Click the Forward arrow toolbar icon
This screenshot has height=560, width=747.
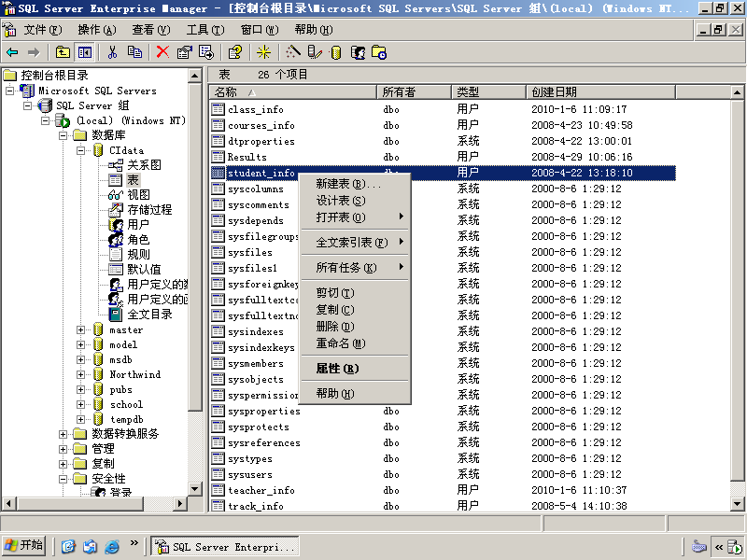34,52
